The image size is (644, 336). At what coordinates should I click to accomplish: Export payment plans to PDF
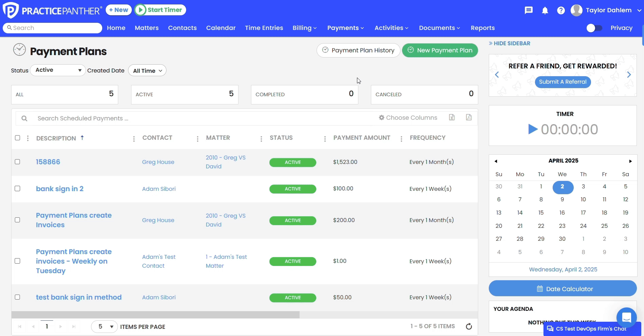[469, 117]
